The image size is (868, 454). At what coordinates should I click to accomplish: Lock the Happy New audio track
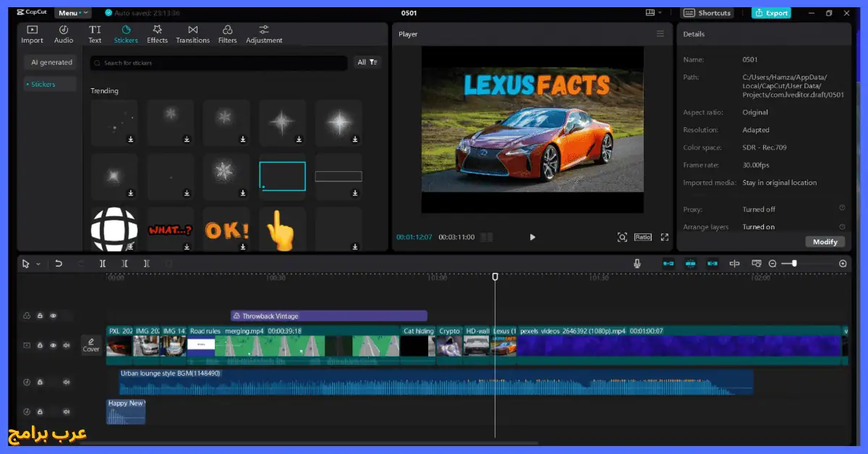click(x=40, y=411)
